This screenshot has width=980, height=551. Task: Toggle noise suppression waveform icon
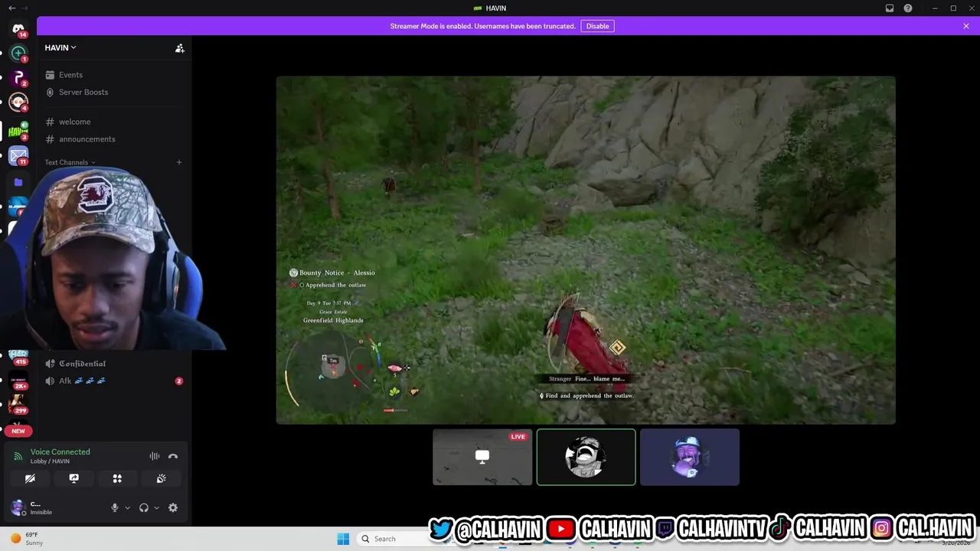155,456
